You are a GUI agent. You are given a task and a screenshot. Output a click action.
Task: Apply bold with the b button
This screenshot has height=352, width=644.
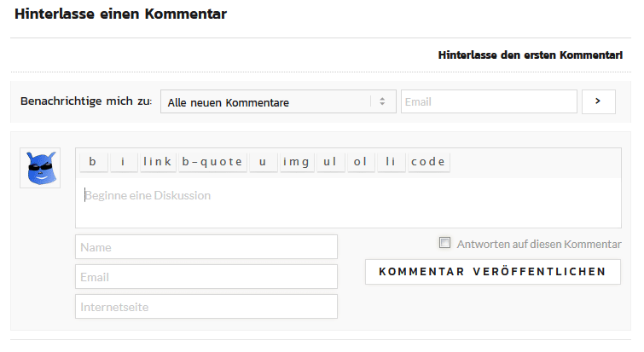94,162
